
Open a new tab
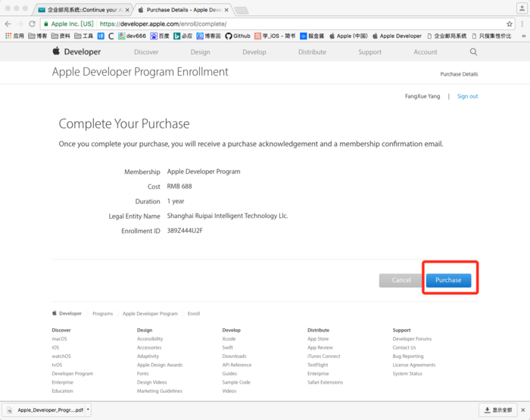point(242,11)
